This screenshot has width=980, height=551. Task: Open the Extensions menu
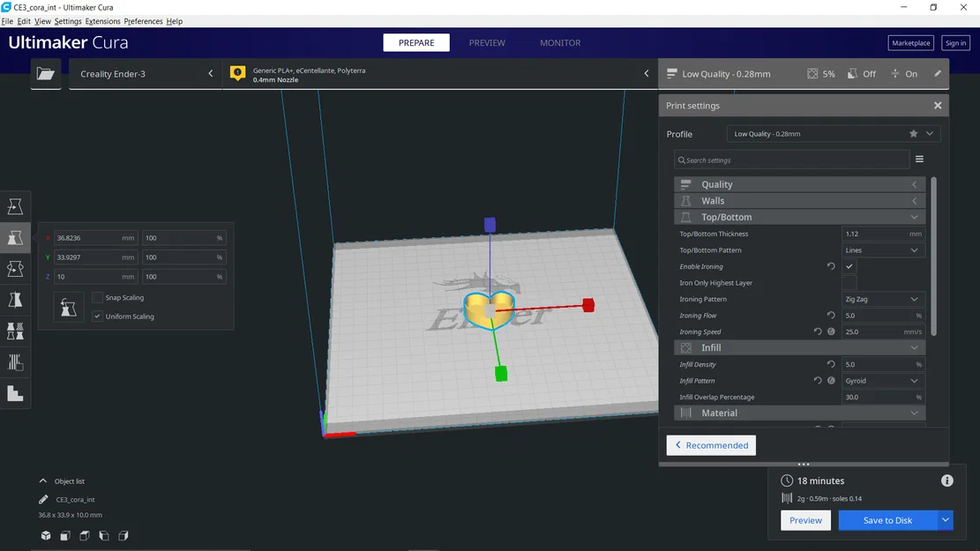tap(102, 21)
